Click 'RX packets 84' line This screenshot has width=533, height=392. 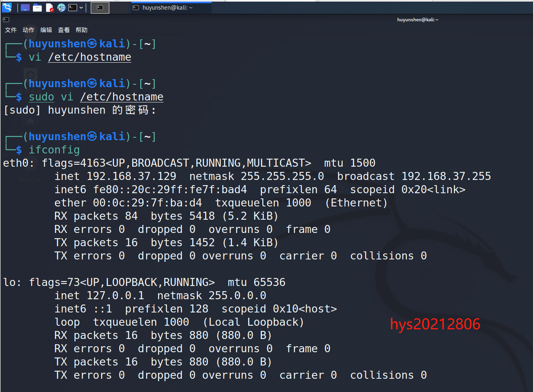pos(167,216)
